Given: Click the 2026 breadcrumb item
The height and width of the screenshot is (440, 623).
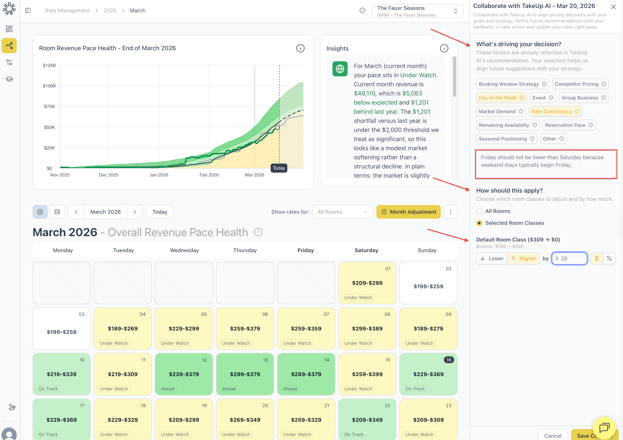Looking at the screenshot, I should tap(110, 11).
